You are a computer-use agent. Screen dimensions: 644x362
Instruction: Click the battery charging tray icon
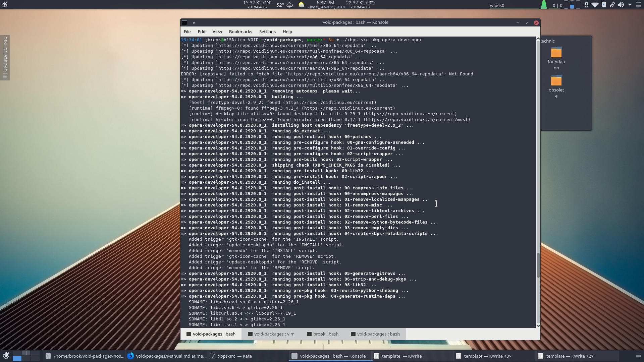(603, 5)
